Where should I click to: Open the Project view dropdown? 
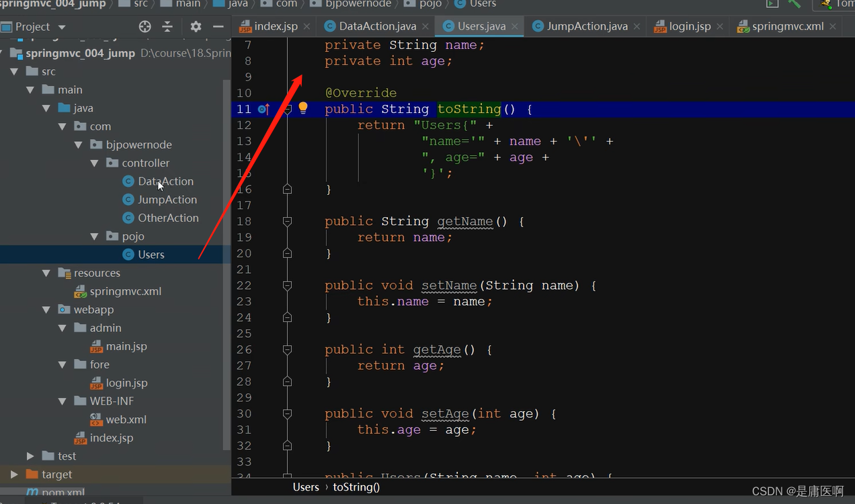tap(62, 28)
